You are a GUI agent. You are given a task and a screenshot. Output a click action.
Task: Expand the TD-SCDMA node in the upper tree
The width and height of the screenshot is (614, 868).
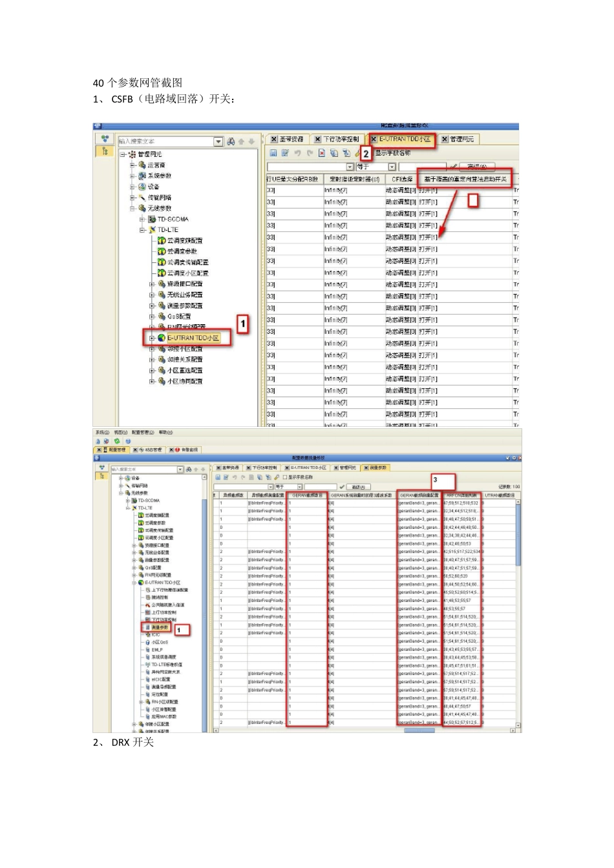pos(142,220)
